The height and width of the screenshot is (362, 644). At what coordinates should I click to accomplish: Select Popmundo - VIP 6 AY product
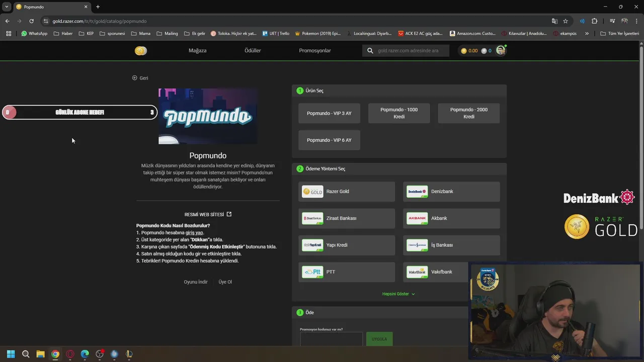[329, 140]
